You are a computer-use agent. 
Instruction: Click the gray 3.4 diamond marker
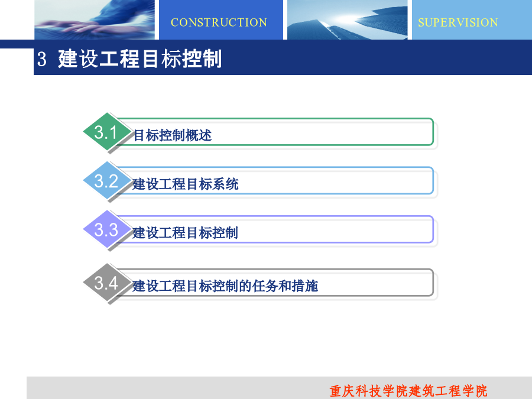pyautogui.click(x=107, y=283)
